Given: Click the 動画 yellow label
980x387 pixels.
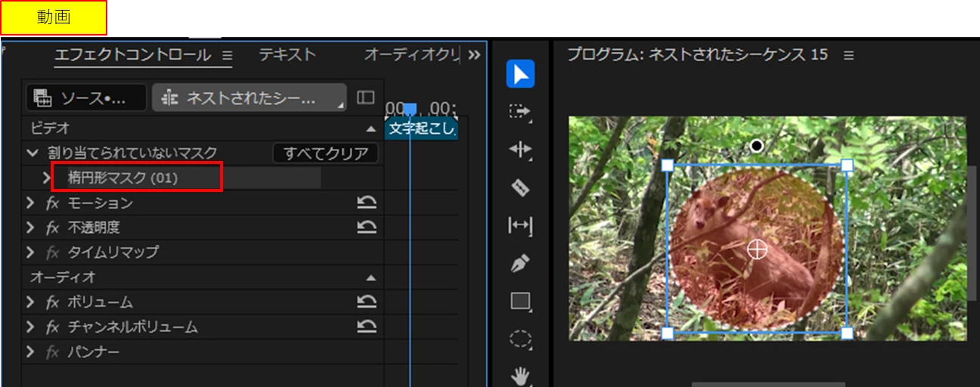Looking at the screenshot, I should 54,17.
